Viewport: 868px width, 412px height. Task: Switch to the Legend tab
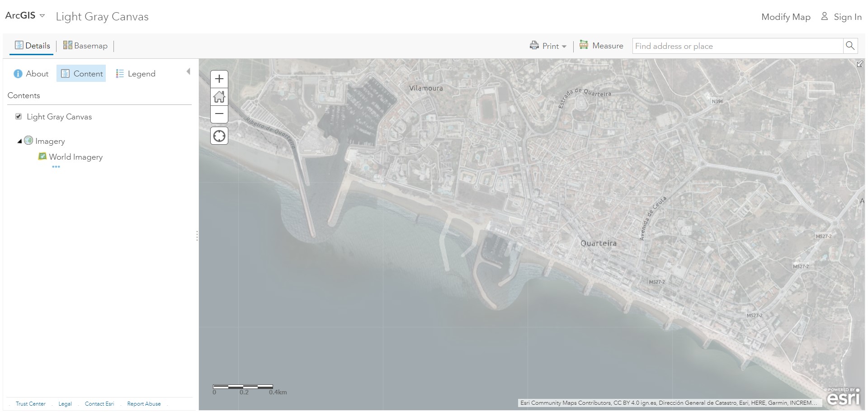coord(136,74)
